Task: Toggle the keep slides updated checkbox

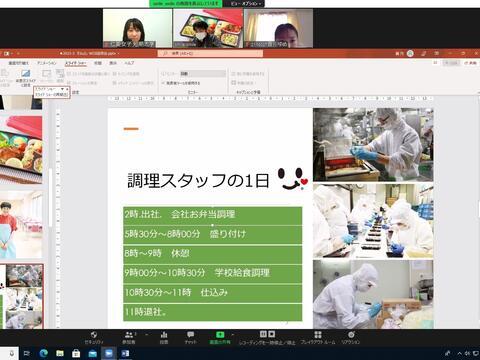Action: point(69,74)
